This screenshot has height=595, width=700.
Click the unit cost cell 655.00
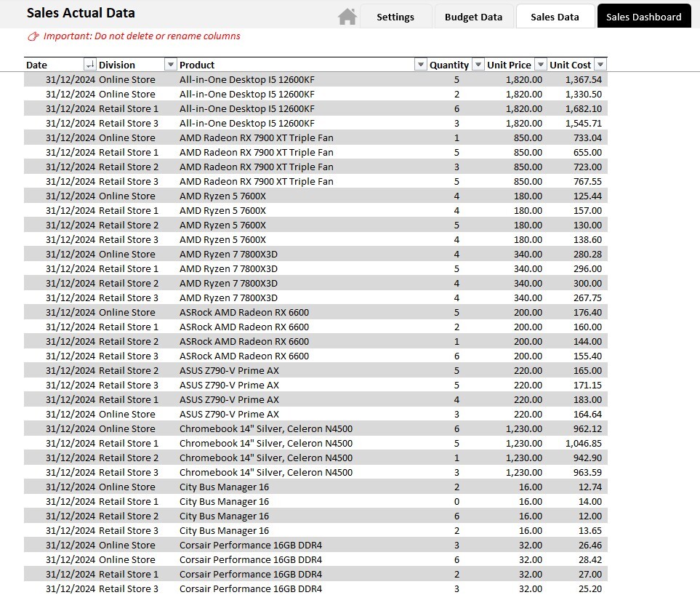coord(587,152)
